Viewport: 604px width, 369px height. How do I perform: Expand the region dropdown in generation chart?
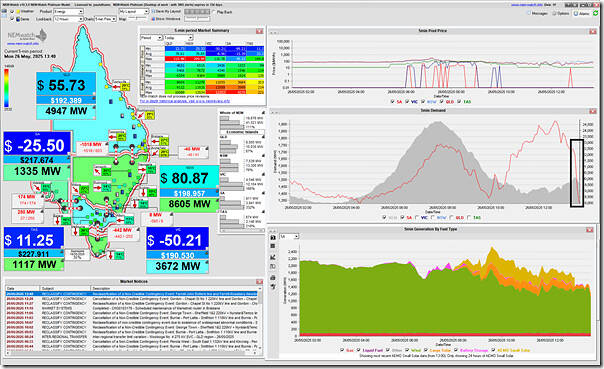click(x=289, y=236)
